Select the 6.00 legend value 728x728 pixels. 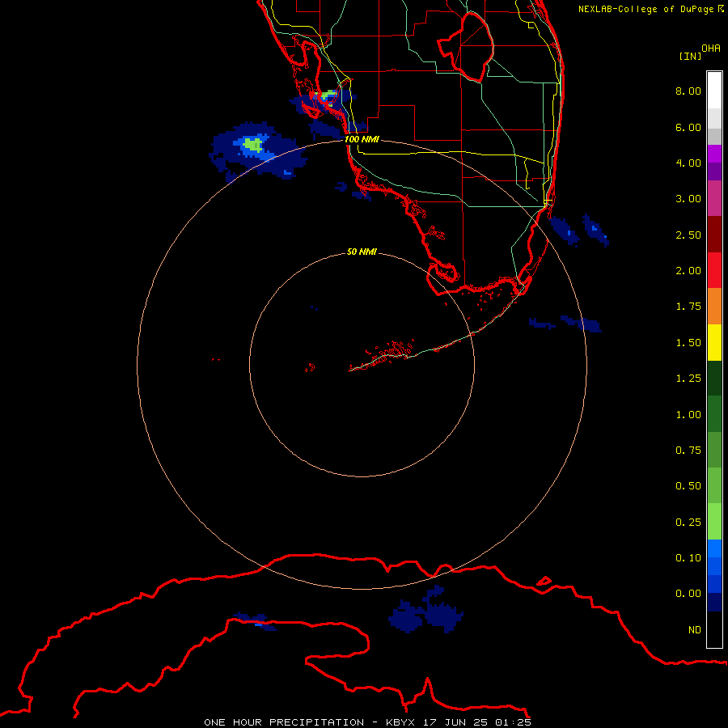point(688,127)
